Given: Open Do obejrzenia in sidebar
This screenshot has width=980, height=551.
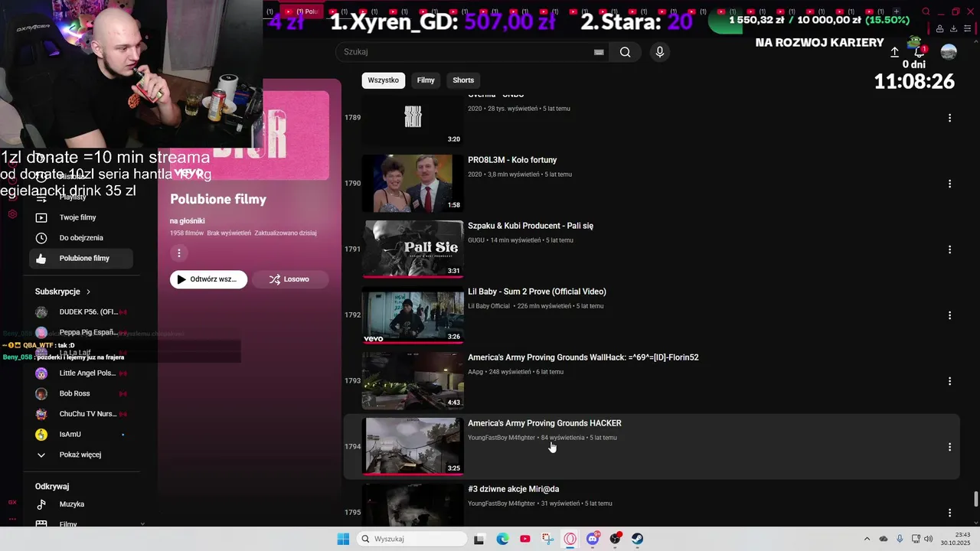Looking at the screenshot, I should point(81,238).
